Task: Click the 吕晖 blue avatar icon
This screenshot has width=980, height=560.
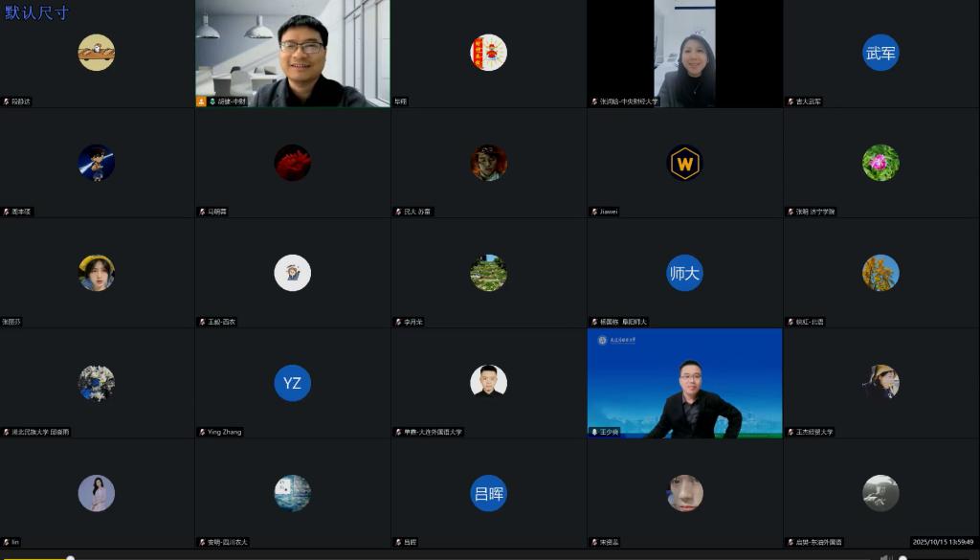Action: pos(488,493)
